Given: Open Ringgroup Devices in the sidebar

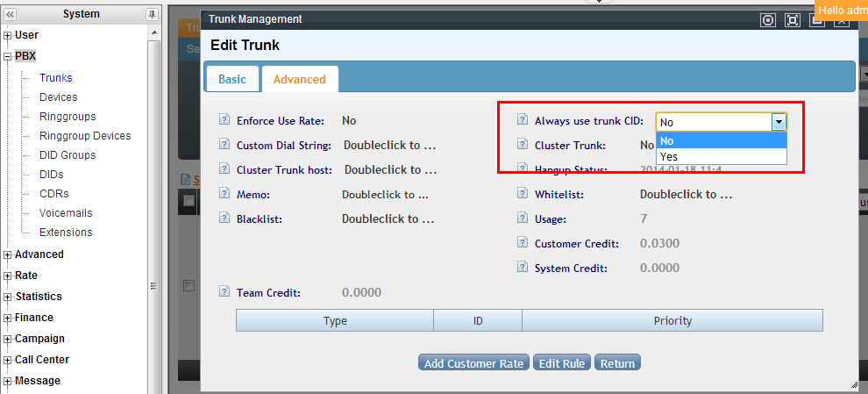Looking at the screenshot, I should 85,136.
